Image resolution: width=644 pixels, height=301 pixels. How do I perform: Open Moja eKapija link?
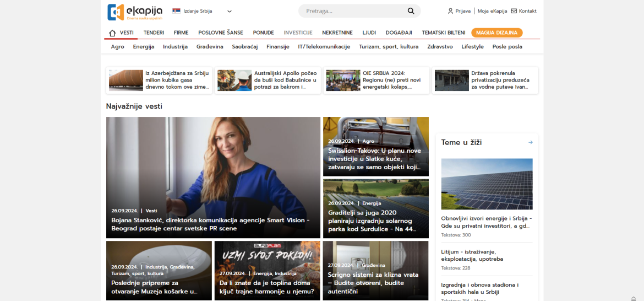pyautogui.click(x=492, y=11)
